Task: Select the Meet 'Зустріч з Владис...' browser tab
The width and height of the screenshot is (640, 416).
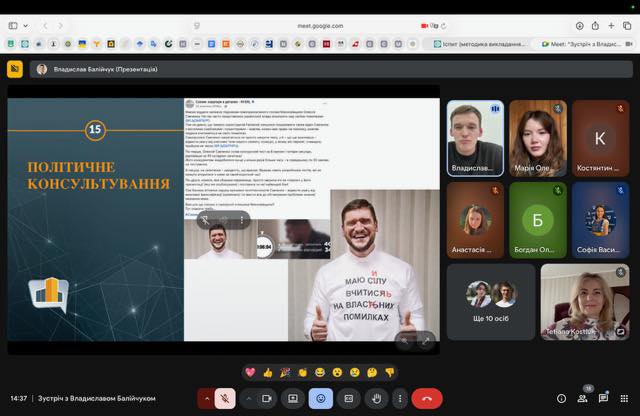Action: 583,44
